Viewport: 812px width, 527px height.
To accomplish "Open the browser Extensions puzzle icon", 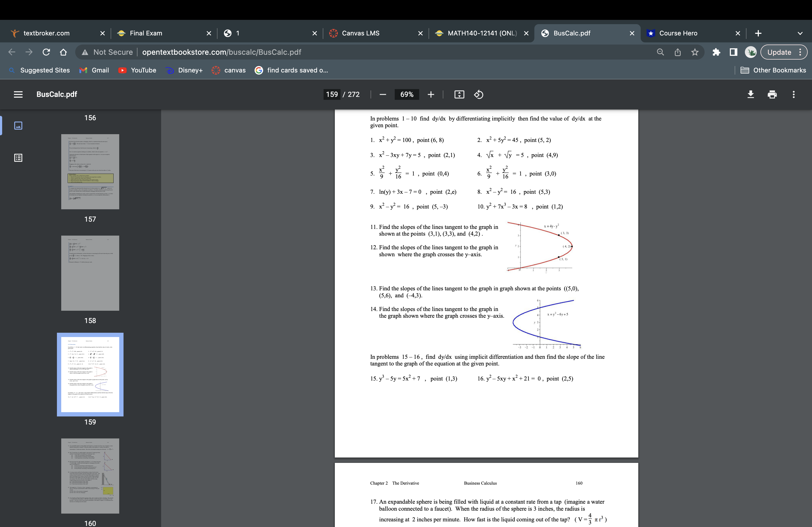I will tap(716, 52).
